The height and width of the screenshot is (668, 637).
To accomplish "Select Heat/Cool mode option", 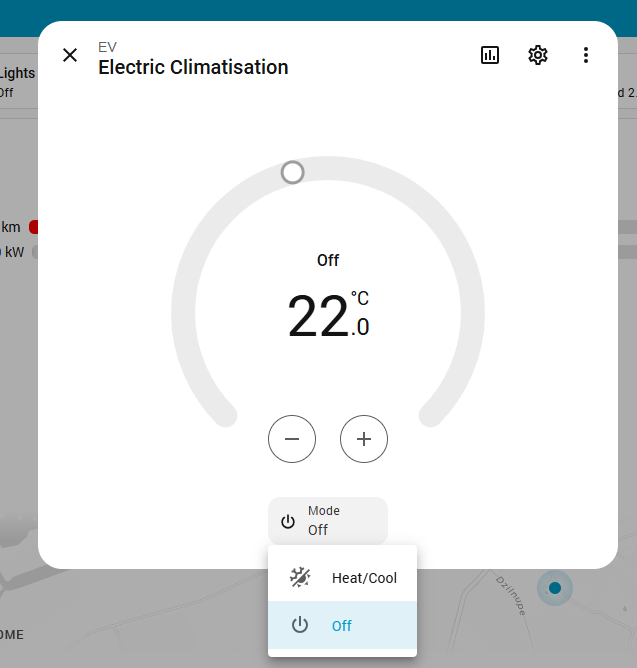I will (342, 578).
